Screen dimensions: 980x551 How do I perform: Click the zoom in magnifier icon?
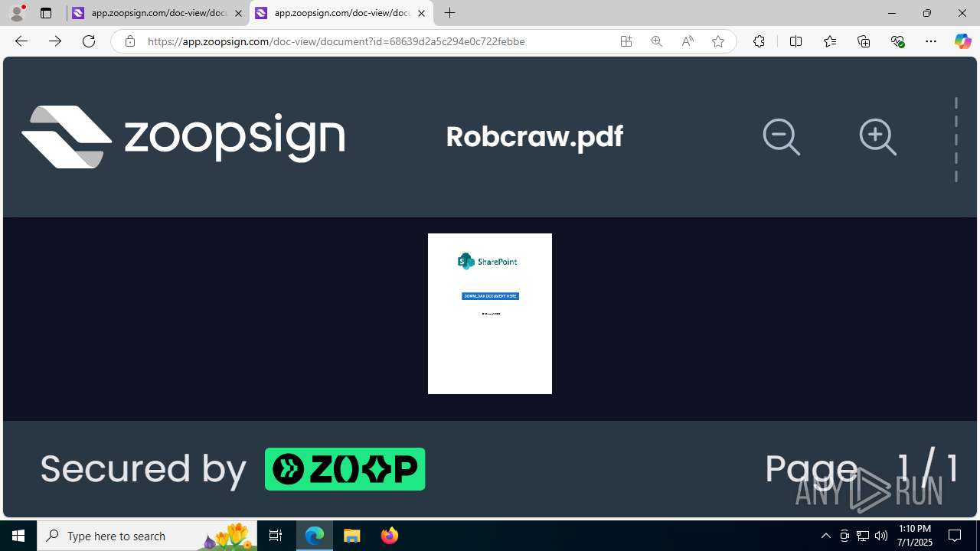pos(878,138)
